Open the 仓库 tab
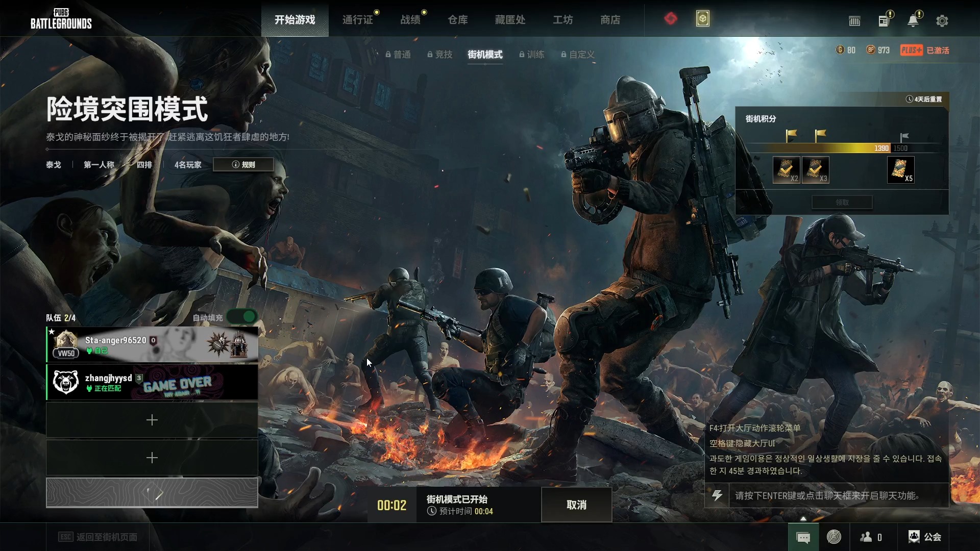 point(457,20)
